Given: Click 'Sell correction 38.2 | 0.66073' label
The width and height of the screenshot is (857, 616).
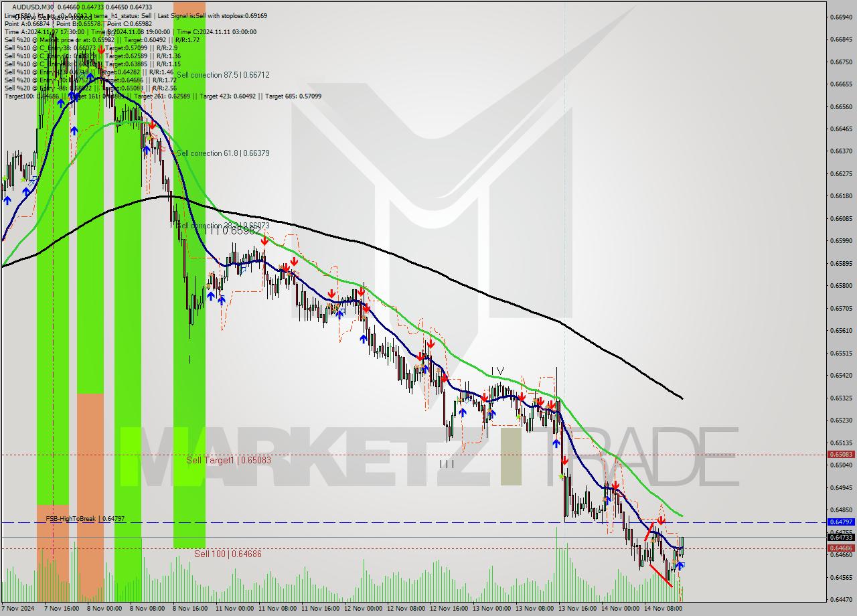Looking at the screenshot, I should coord(223,226).
